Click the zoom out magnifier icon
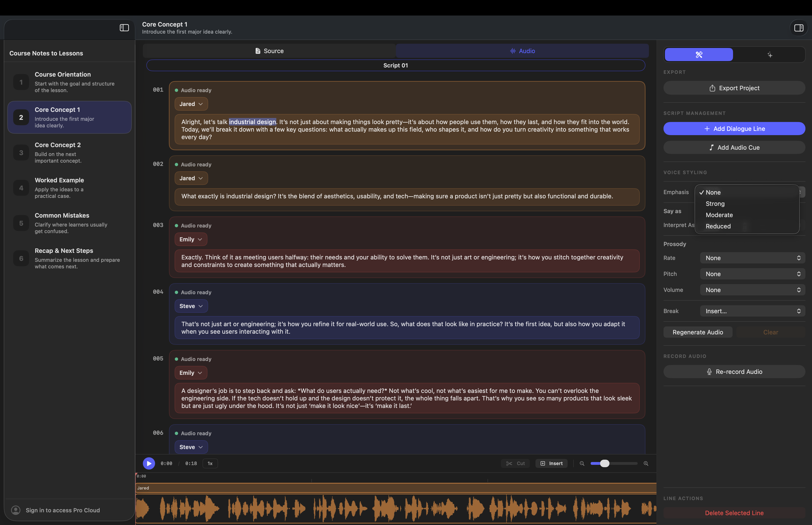The height and width of the screenshot is (525, 812). 582,463
